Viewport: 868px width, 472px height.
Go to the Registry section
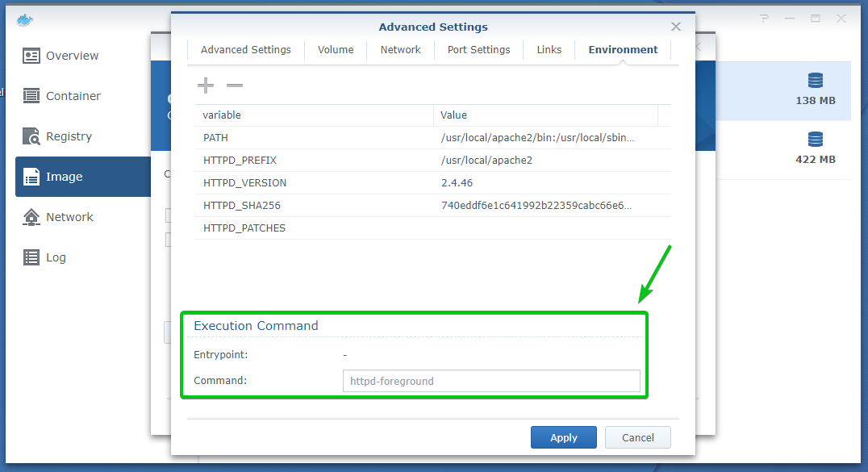tap(69, 136)
